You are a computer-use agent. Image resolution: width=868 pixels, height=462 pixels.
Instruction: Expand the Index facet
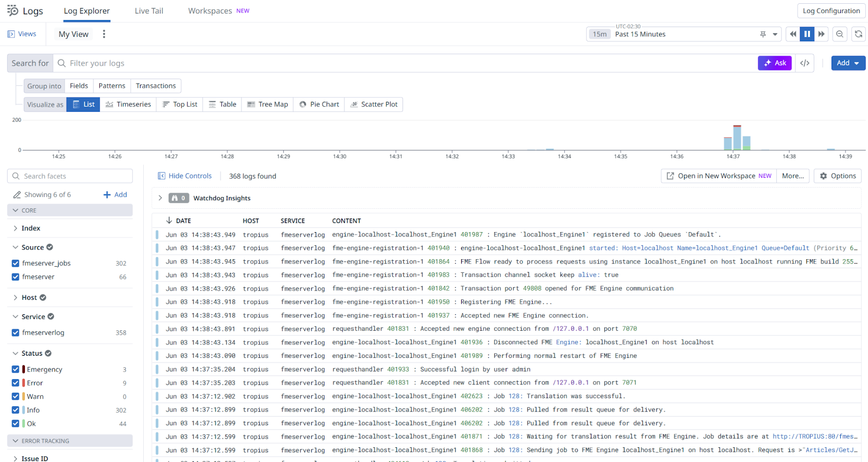[x=15, y=228]
